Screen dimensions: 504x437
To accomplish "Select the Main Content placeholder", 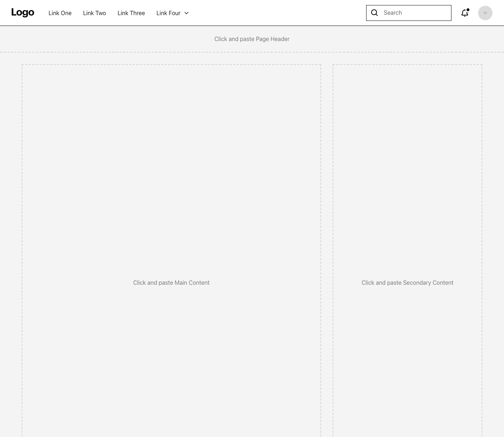I will click(171, 251).
